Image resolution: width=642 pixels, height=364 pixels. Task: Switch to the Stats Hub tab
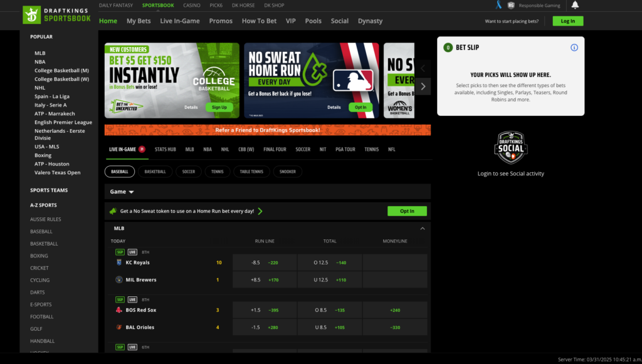[x=165, y=150]
